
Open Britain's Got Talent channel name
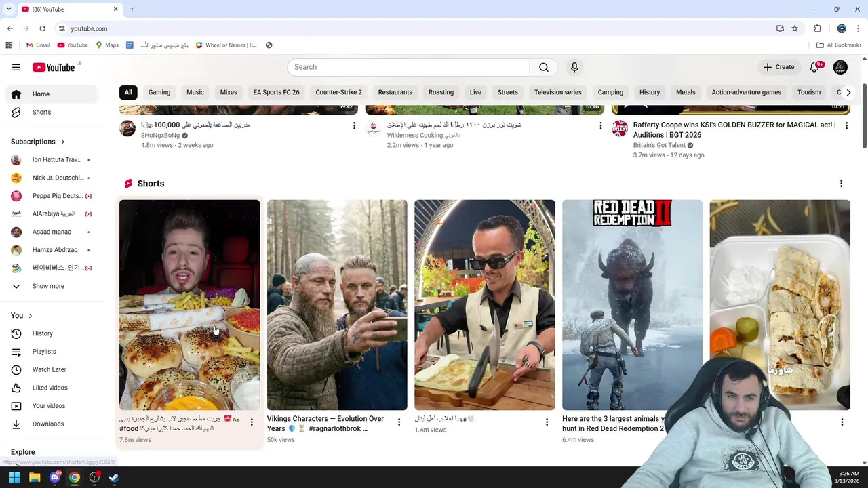coord(659,145)
